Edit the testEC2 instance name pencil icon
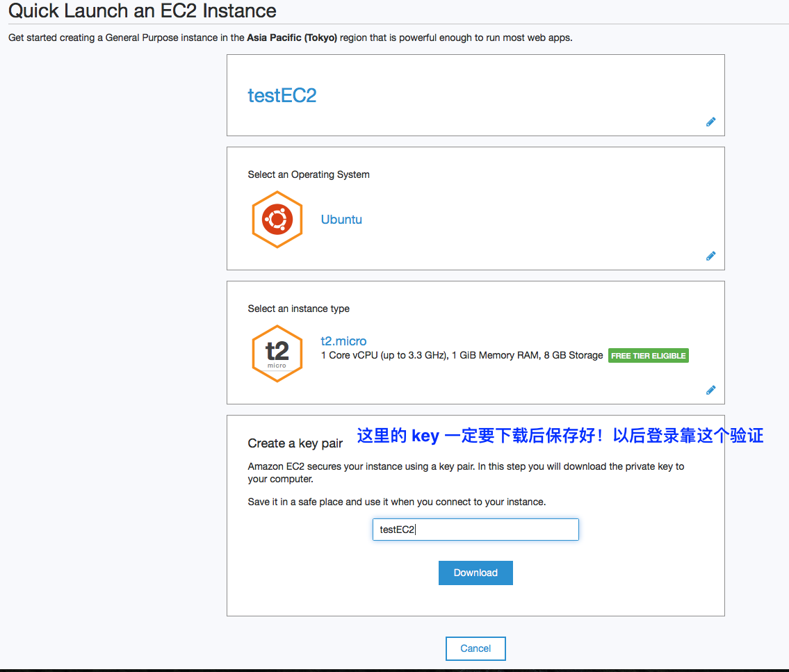Image resolution: width=789 pixels, height=672 pixels. click(710, 122)
